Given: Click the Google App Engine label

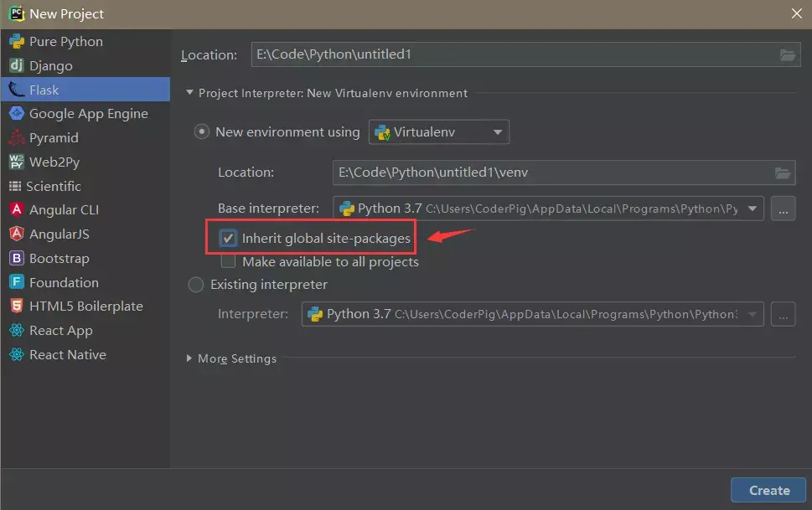Looking at the screenshot, I should tap(89, 114).
